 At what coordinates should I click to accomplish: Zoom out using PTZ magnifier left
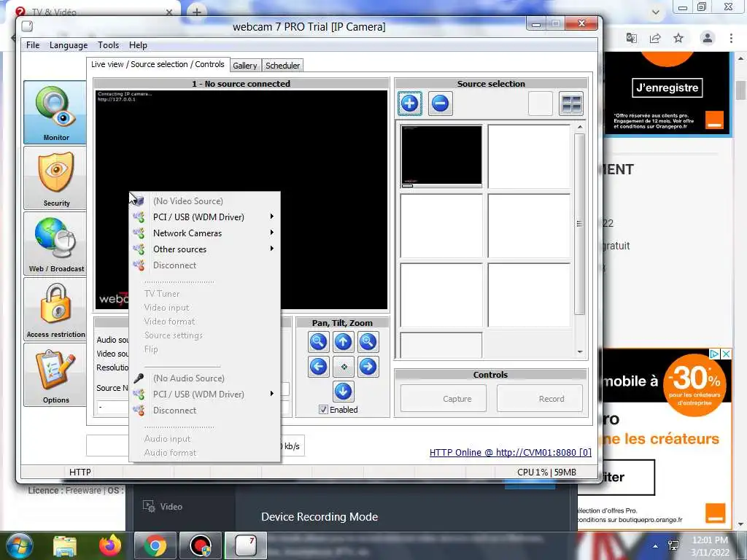[318, 341]
